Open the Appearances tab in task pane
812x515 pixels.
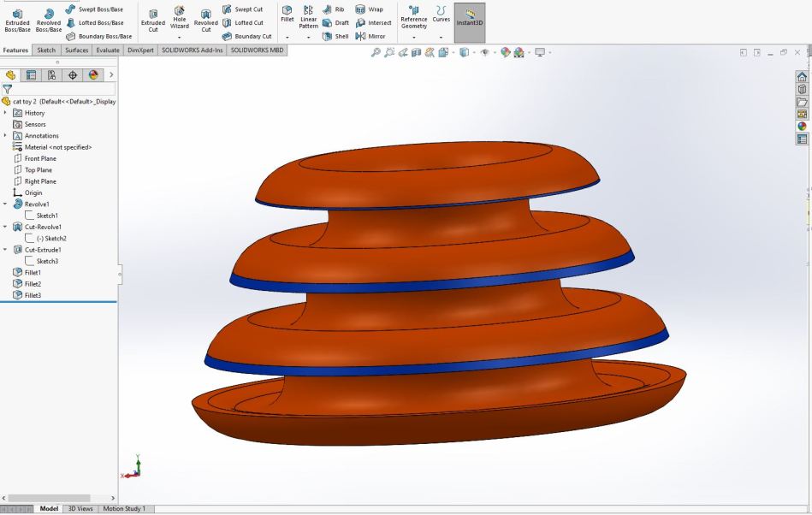802,126
